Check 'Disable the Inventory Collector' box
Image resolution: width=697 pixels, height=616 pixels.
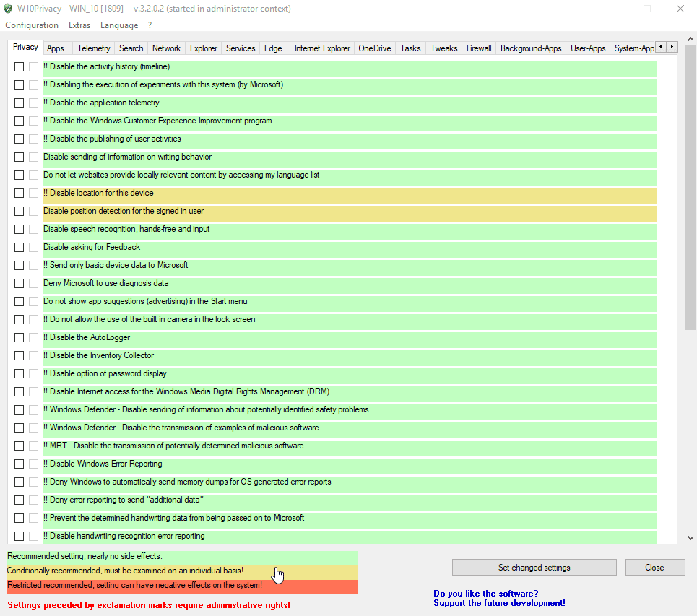pyautogui.click(x=19, y=355)
